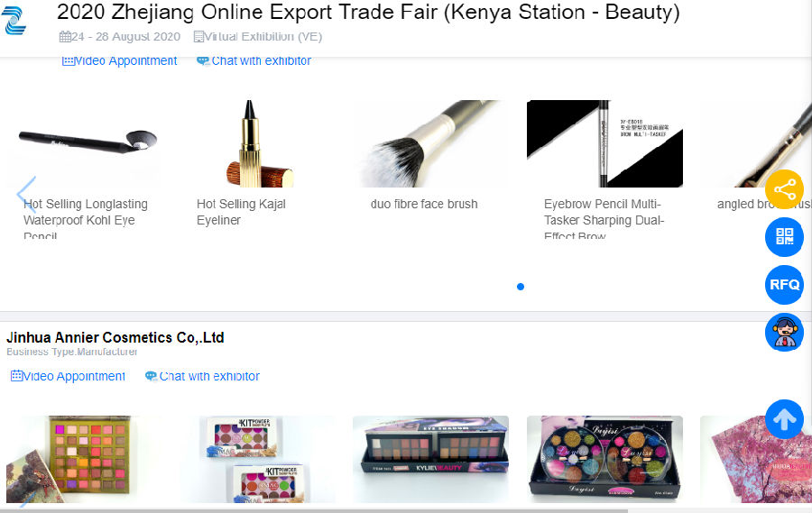This screenshot has width=812, height=513.
Task: Open customer service agent avatar icon
Action: click(x=785, y=333)
